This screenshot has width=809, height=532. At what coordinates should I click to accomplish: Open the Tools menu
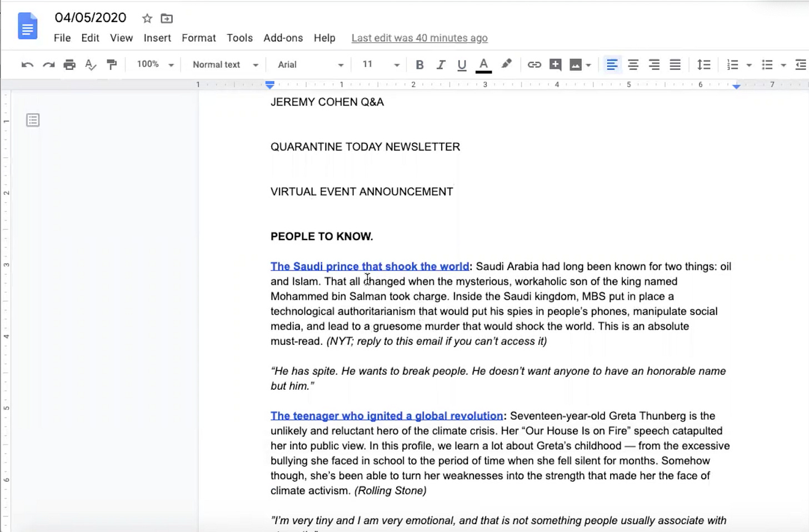coord(239,38)
